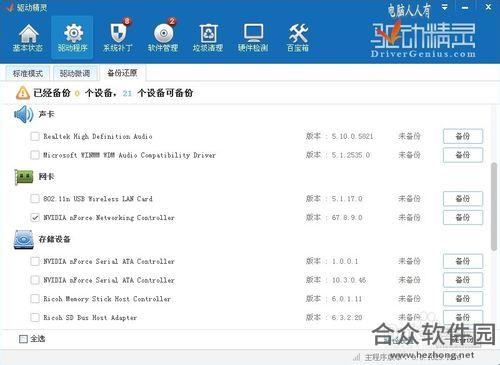This screenshot has width=500, height=365.
Task: Open 垃圾清理 recycle bin icon
Action: tap(208, 38)
